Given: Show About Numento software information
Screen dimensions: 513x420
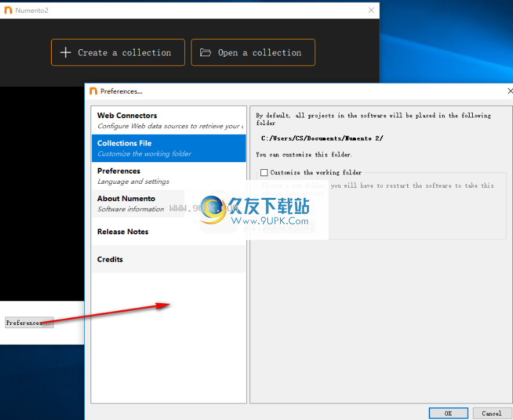Looking at the screenshot, I should pyautogui.click(x=169, y=204).
